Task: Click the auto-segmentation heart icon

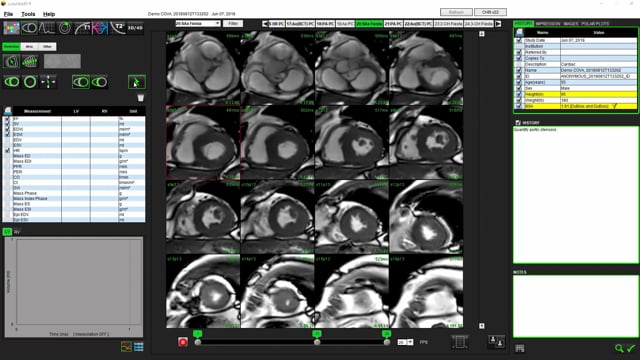Action: coord(11,61)
